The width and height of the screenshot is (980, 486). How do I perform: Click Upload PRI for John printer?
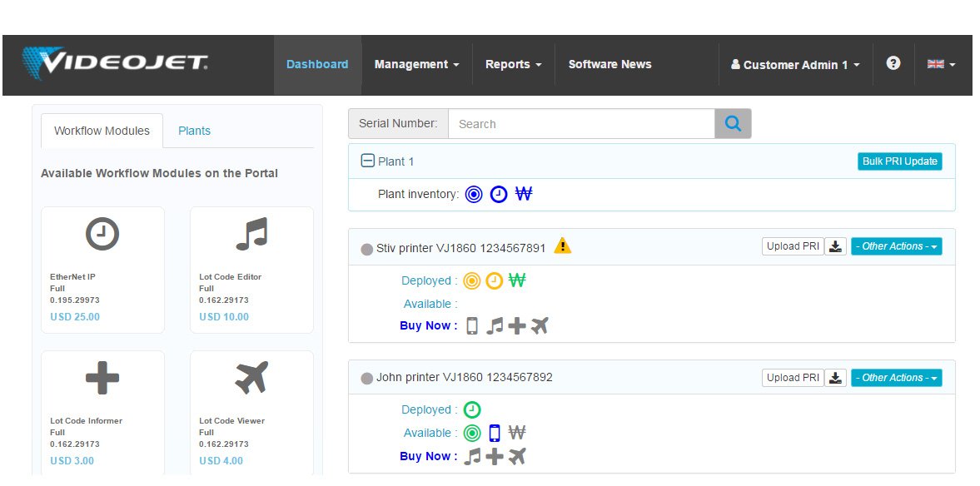[x=793, y=377]
